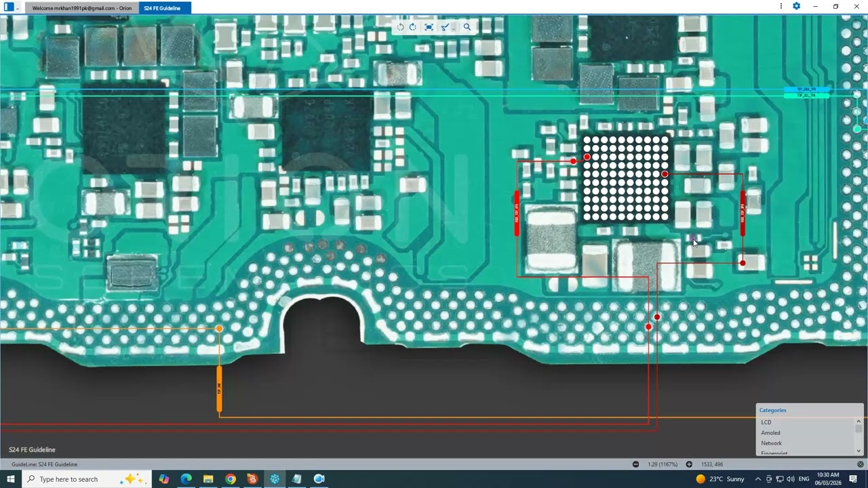Switch to the S24 FE Guideline tab
868x488 pixels.
164,9
